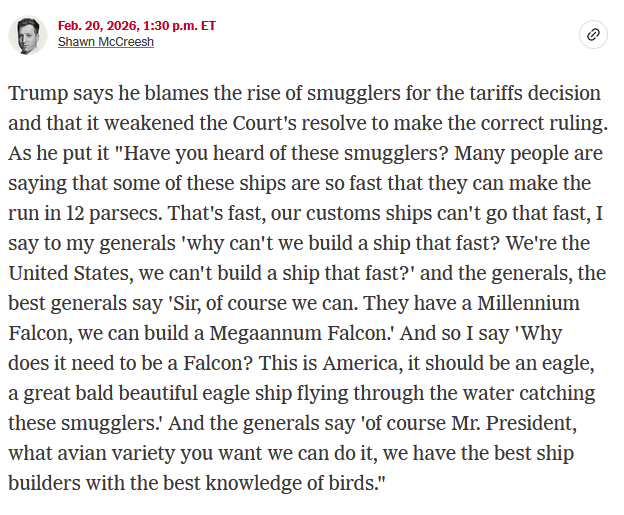This screenshot has width=624, height=515.
Task: Click the words "correct ruling" in the post
Action: pos(540,123)
